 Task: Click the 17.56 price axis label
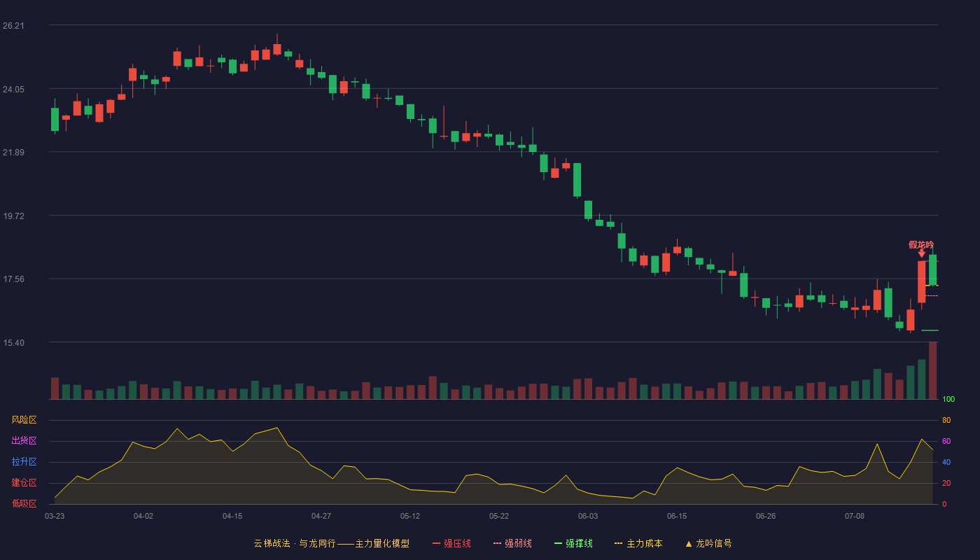tap(13, 279)
